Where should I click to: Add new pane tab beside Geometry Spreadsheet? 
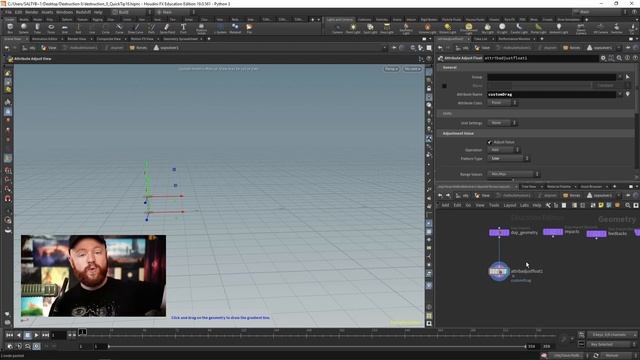[x=209, y=39]
